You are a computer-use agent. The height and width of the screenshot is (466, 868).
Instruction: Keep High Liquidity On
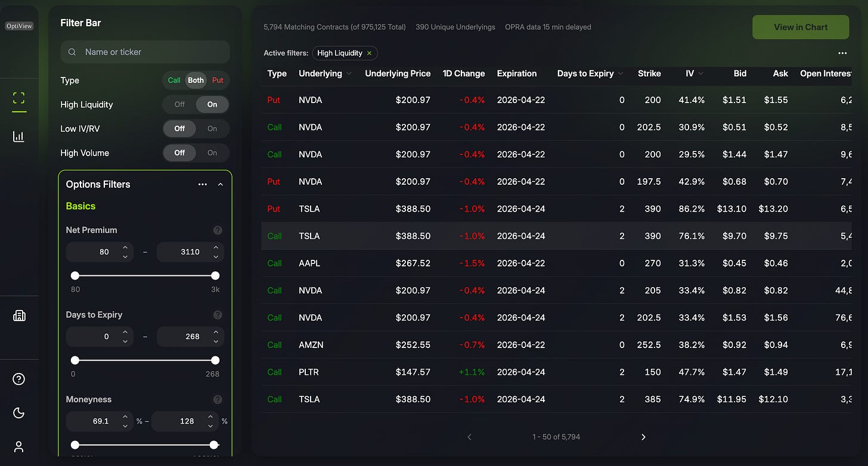pyautogui.click(x=212, y=104)
